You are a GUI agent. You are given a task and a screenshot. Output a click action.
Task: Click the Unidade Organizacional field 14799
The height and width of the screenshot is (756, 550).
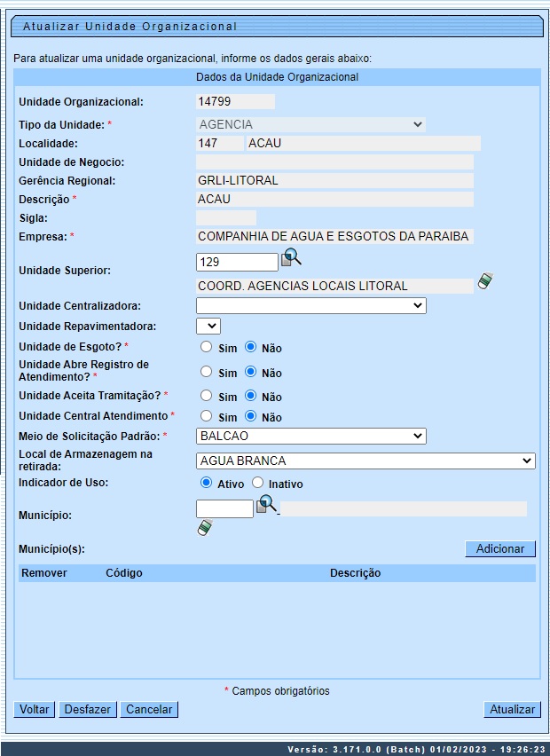[235, 102]
